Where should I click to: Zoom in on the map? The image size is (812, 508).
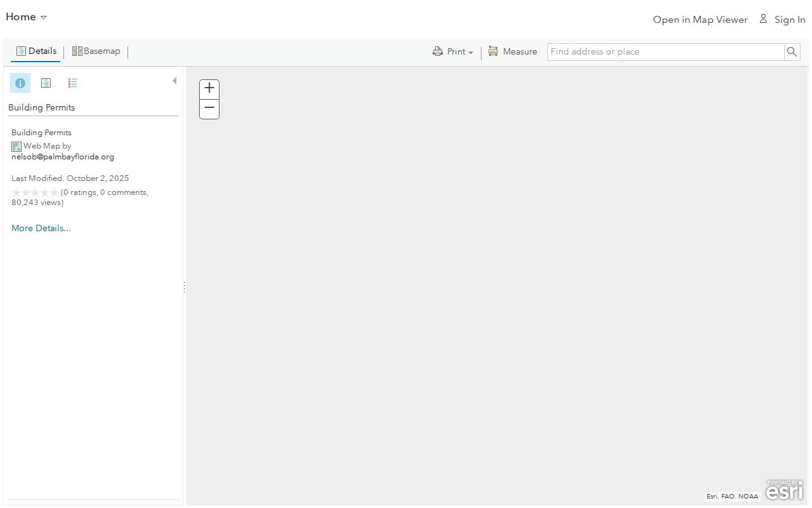click(x=209, y=90)
